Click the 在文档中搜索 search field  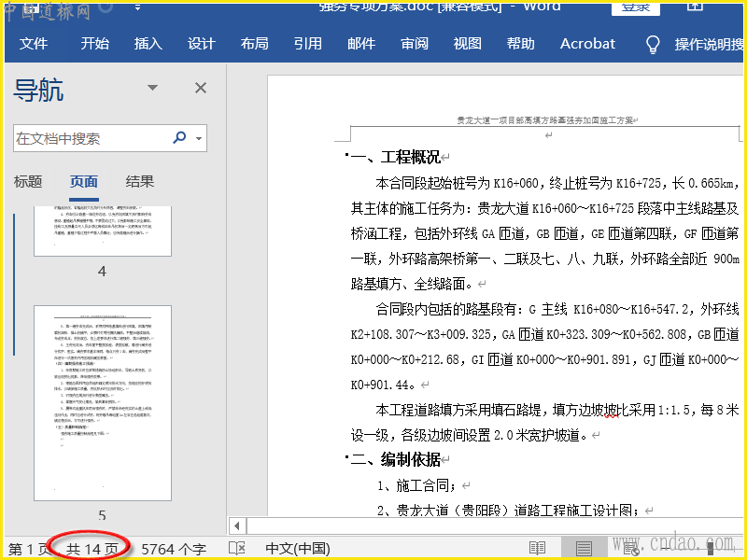[x=91, y=138]
